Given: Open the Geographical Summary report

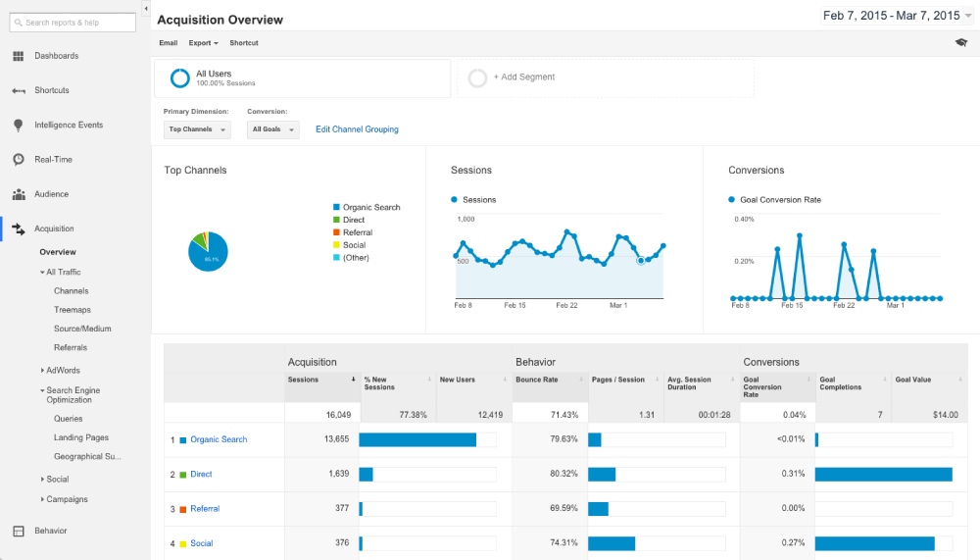Looking at the screenshot, I should click(x=87, y=457).
